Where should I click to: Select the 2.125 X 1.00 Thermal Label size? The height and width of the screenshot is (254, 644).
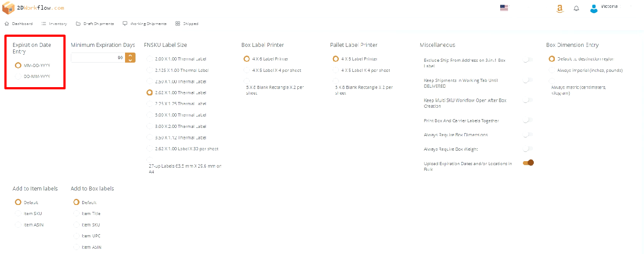point(150,70)
